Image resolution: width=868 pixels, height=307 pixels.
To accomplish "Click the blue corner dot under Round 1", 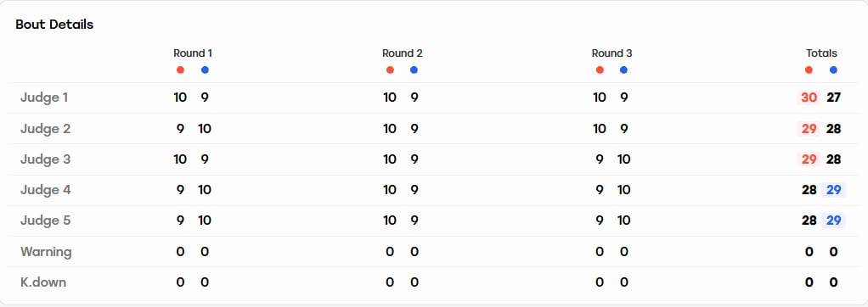I will (x=205, y=70).
